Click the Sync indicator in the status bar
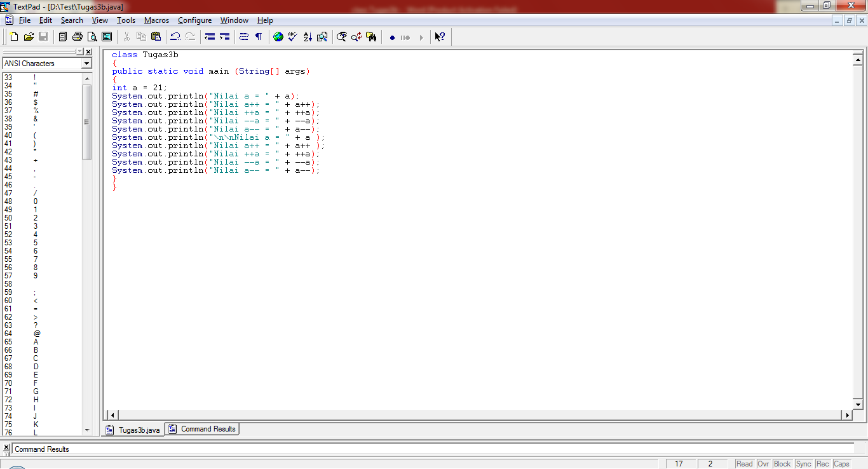 (x=804, y=464)
